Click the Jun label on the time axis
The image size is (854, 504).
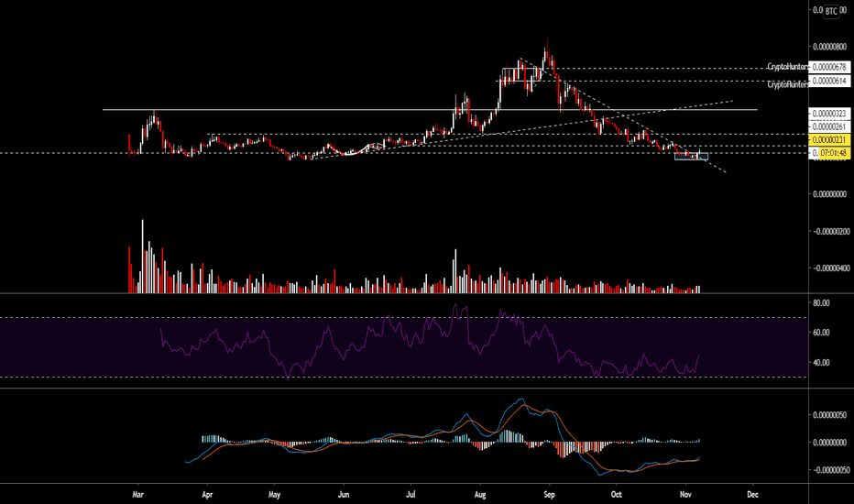point(343,495)
